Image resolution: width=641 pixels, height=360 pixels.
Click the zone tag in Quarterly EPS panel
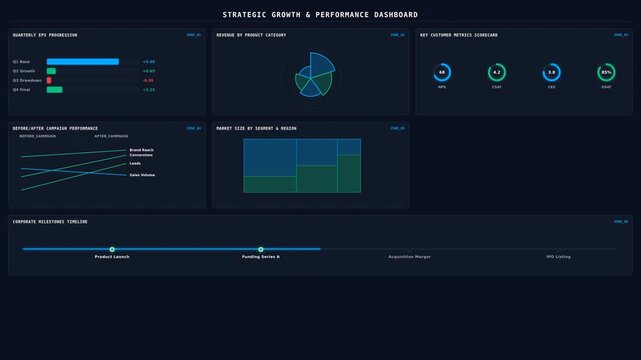[x=194, y=35]
